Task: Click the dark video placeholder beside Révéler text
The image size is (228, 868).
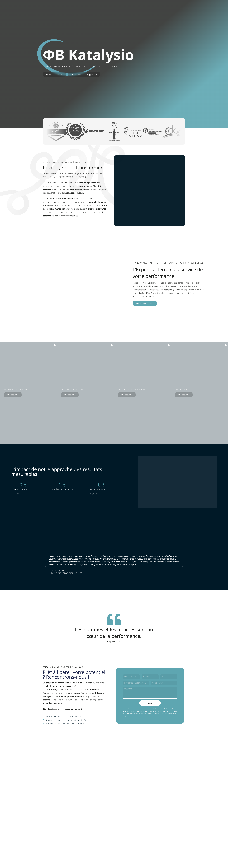Action: [149, 191]
